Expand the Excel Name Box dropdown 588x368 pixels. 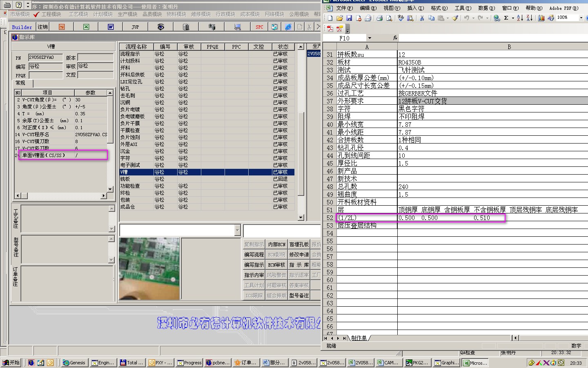370,38
